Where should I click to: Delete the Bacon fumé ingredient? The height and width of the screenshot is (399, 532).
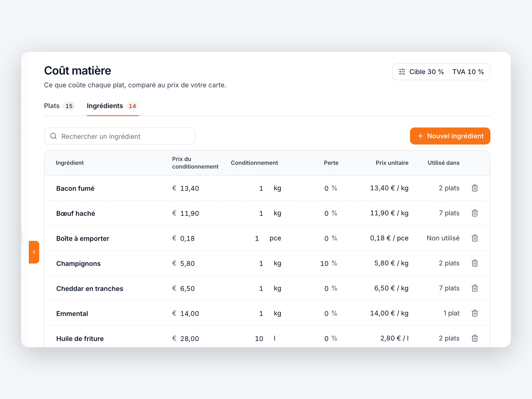(x=475, y=188)
